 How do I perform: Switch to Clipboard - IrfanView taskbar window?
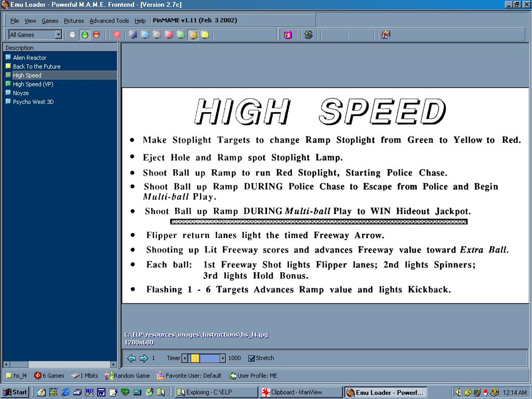301,393
